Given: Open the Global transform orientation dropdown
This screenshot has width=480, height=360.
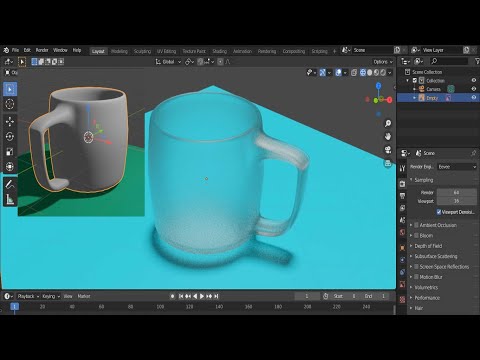Looking at the screenshot, I should pos(168,62).
